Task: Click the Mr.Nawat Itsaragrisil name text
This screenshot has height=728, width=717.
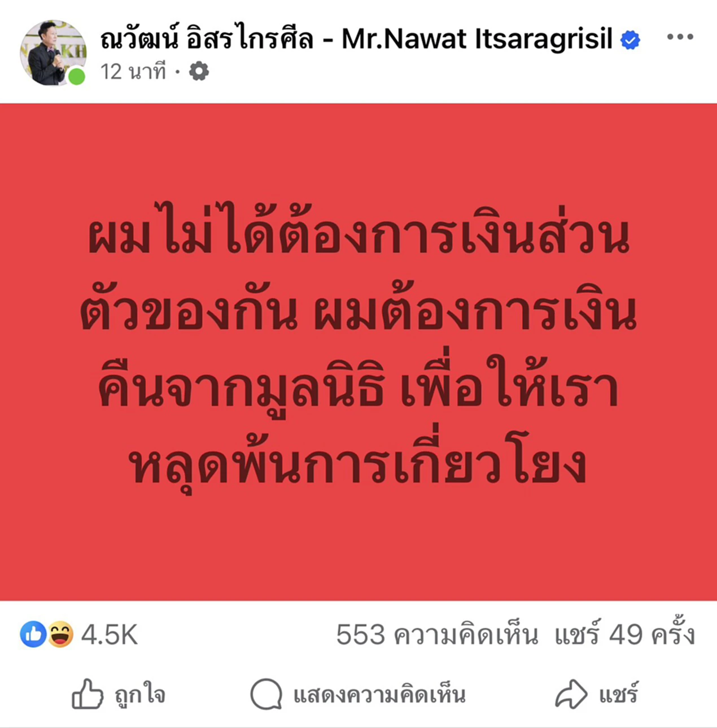Action: click(477, 40)
